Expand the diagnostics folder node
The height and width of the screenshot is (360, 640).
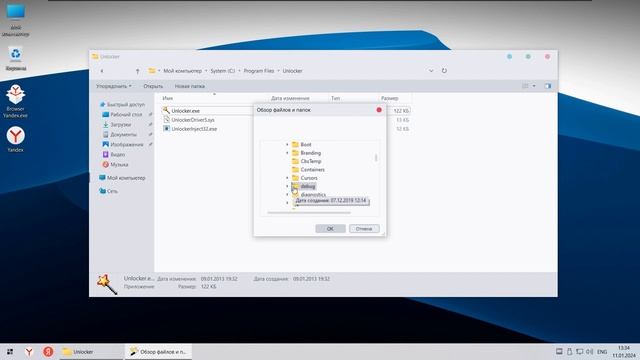287,195
